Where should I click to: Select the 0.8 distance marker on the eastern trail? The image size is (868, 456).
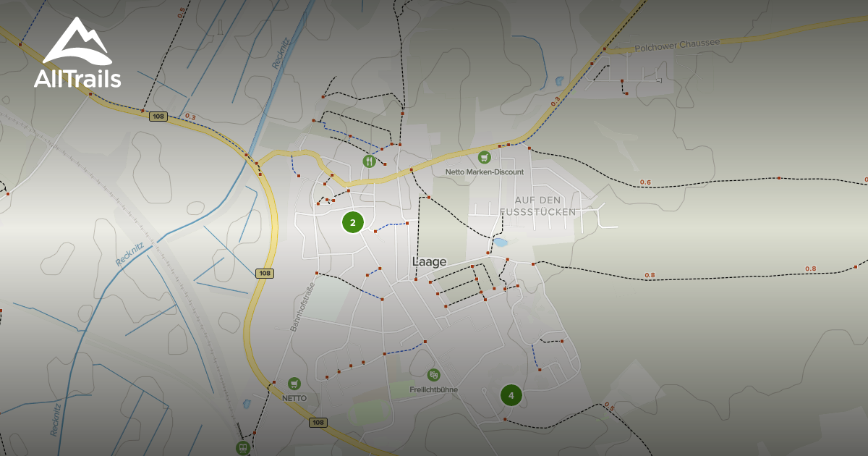pos(649,274)
